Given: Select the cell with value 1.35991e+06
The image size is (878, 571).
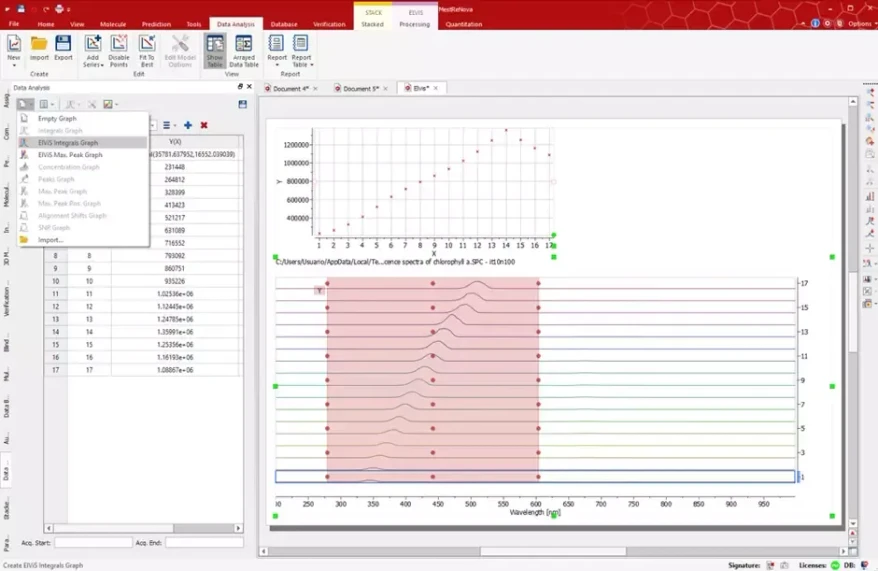Looking at the screenshot, I should tap(175, 332).
